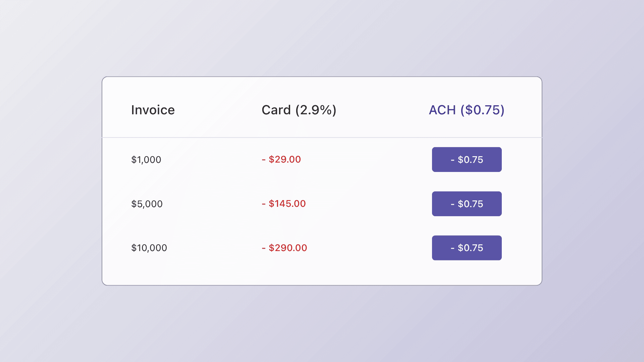The width and height of the screenshot is (644, 362).
Task: Click the "(2.9%)" rate in the Card header
Action: (316, 110)
